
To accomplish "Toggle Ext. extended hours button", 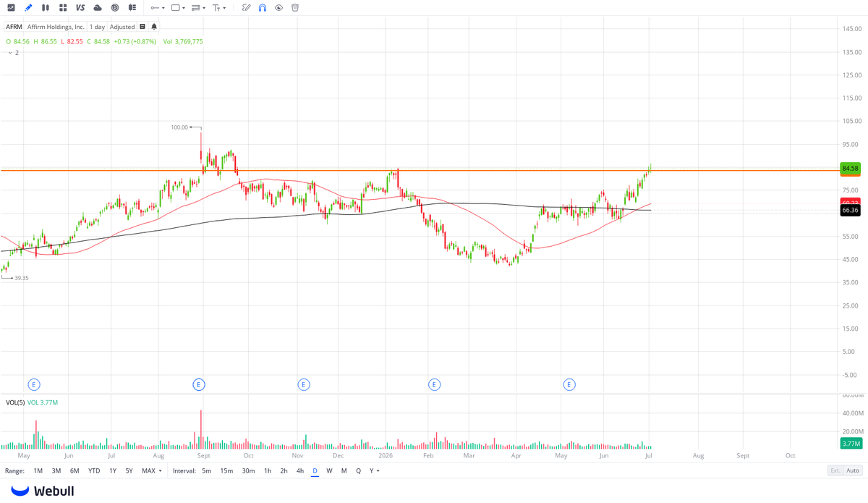I will tap(835, 470).
